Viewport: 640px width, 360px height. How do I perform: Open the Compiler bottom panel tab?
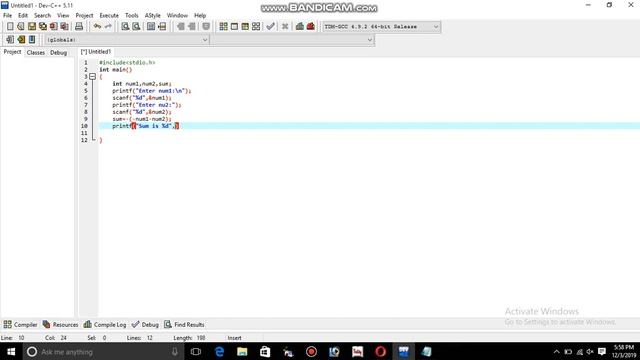click(20, 324)
